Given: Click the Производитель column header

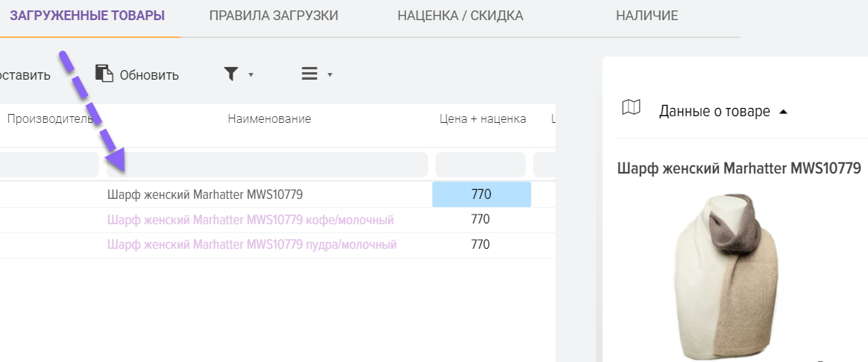Looking at the screenshot, I should point(49,119).
